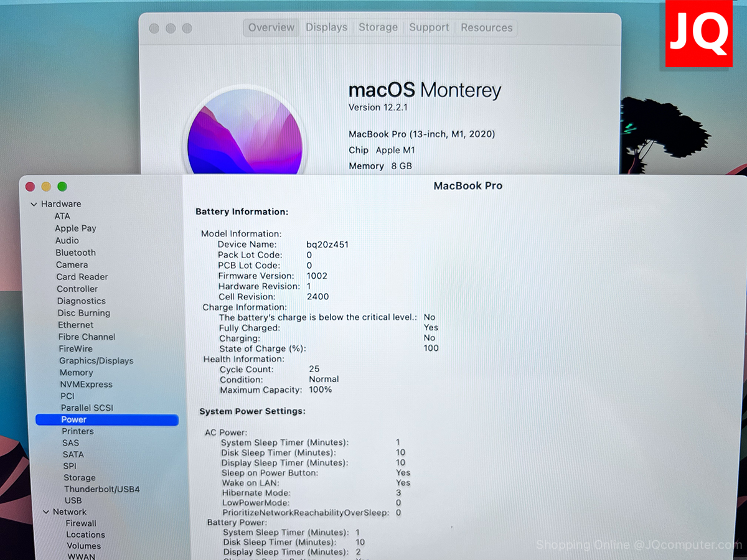This screenshot has height=560, width=747.
Task: Click the Hibernate Mode value 3
Action: (x=398, y=493)
